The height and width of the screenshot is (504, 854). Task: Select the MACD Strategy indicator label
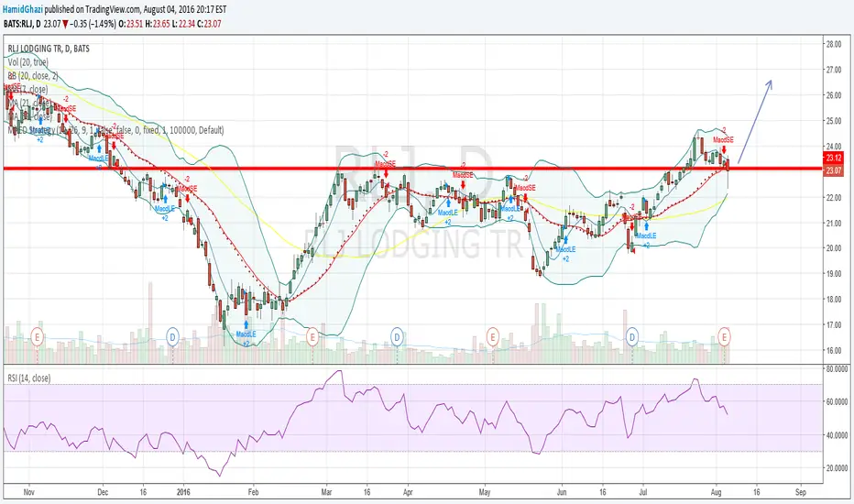(115, 130)
